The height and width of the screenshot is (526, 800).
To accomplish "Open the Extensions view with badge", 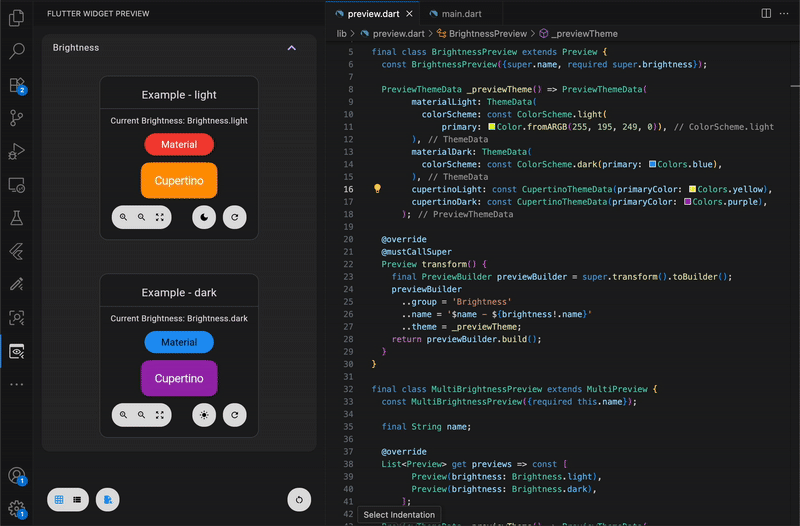I will pos(16,85).
